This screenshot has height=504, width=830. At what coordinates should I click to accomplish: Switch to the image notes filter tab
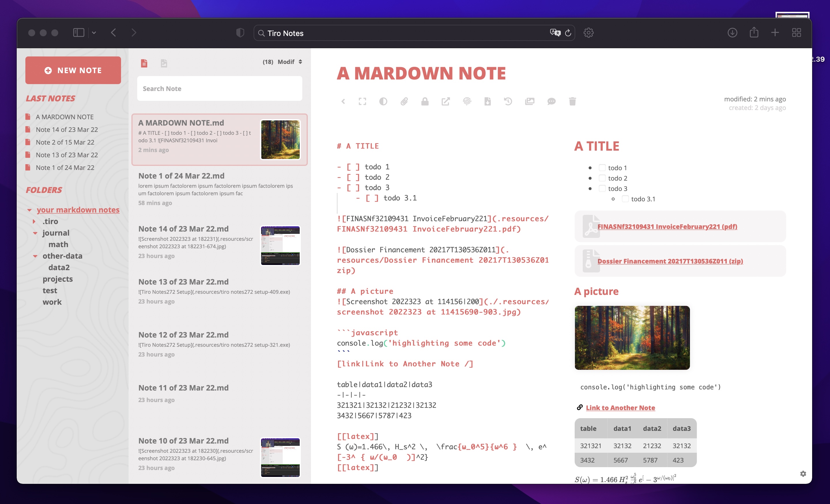[x=164, y=62]
